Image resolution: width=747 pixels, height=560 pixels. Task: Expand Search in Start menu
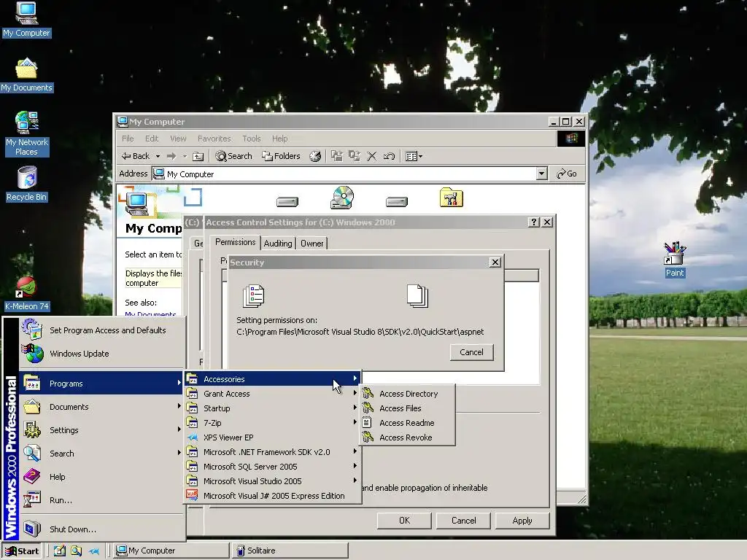coord(102,454)
